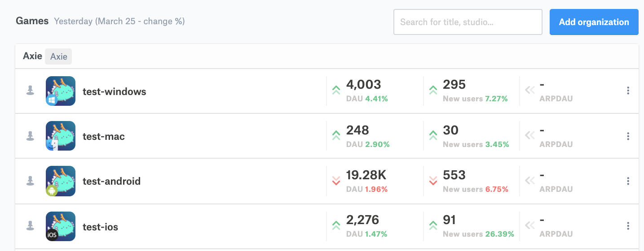
Task: Open the three-dot menu for test-windows
Action: click(628, 91)
